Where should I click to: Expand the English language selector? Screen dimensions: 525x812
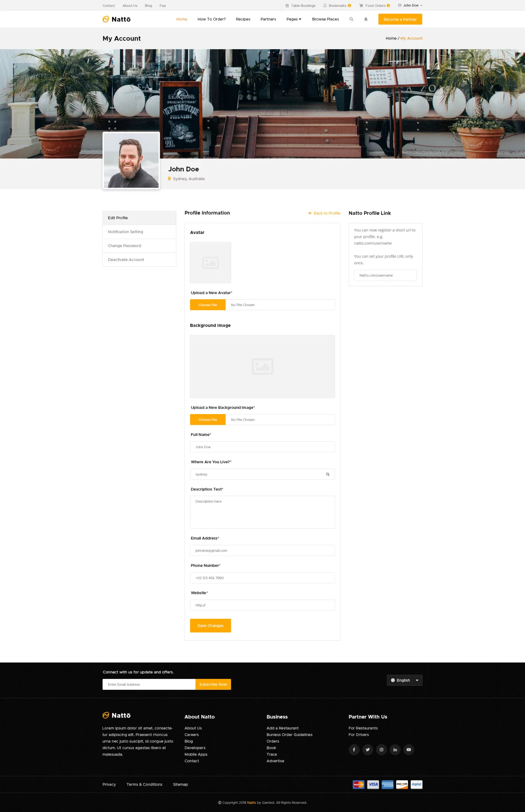404,680
